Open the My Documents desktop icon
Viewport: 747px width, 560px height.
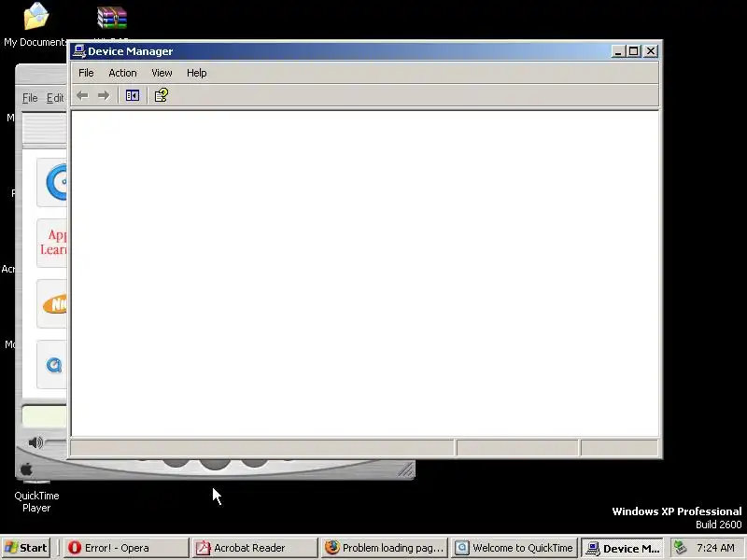pyautogui.click(x=36, y=16)
